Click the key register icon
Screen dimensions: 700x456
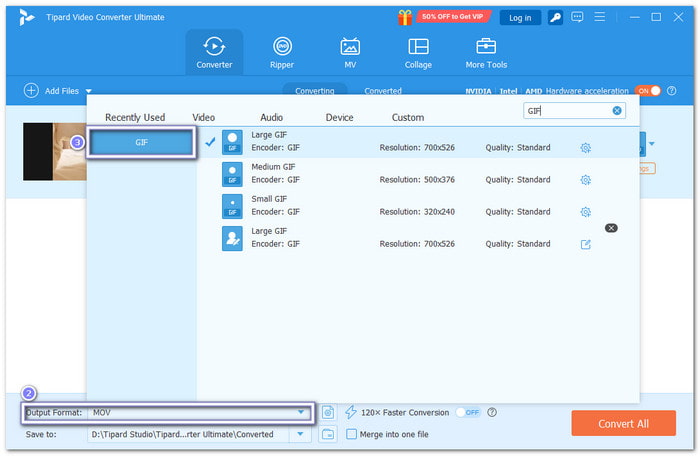click(x=555, y=17)
